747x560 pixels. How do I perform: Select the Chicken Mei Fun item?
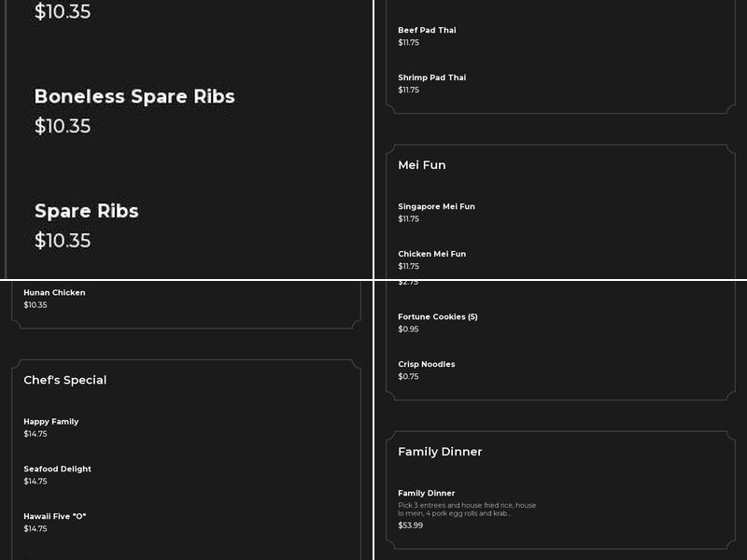[x=431, y=254]
